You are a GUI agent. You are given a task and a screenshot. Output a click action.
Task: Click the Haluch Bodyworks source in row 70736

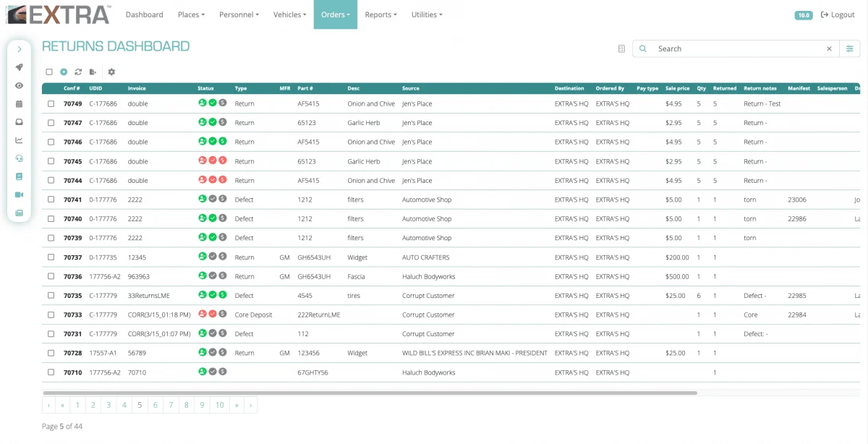(429, 276)
